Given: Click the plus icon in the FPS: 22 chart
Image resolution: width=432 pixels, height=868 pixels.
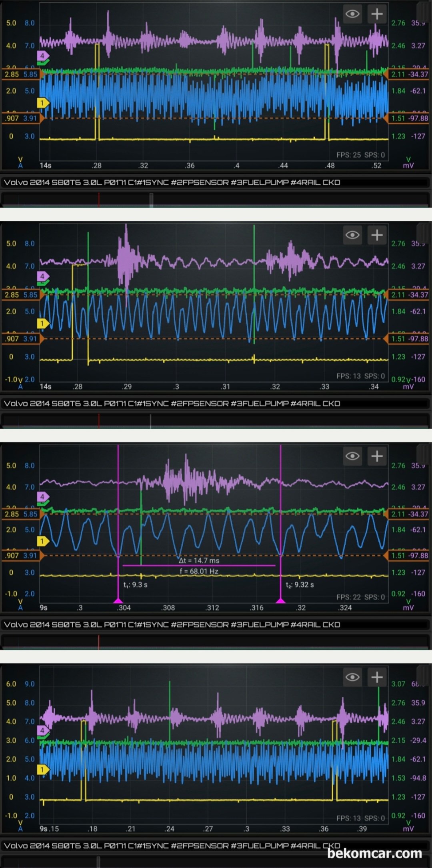Looking at the screenshot, I should [377, 456].
